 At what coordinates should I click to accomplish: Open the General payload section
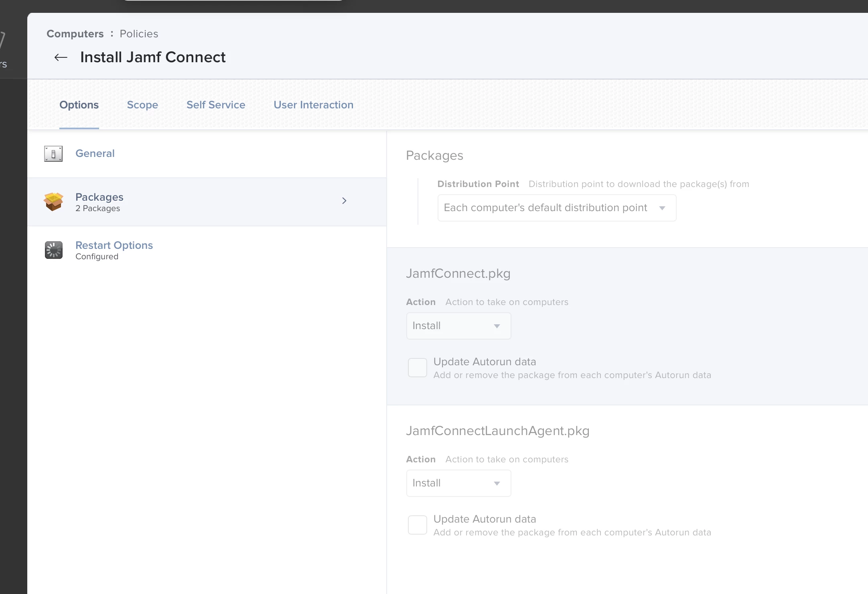[207, 154]
